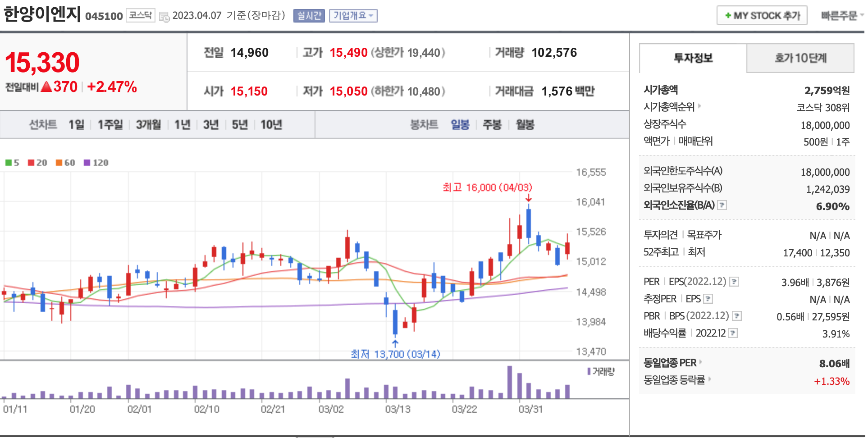Click the calendar clock icon beside the date
The width and height of the screenshot is (868, 438).
(164, 17)
